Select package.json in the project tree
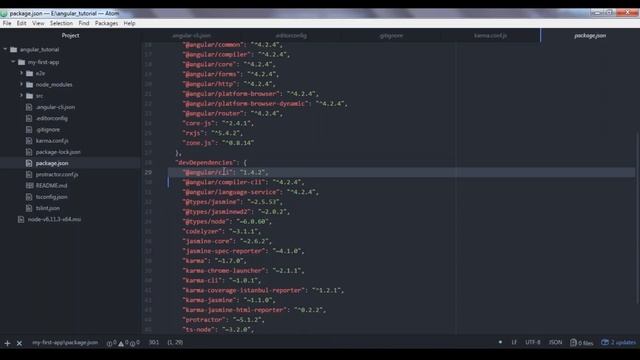This screenshot has width=640, height=360. coord(52,163)
